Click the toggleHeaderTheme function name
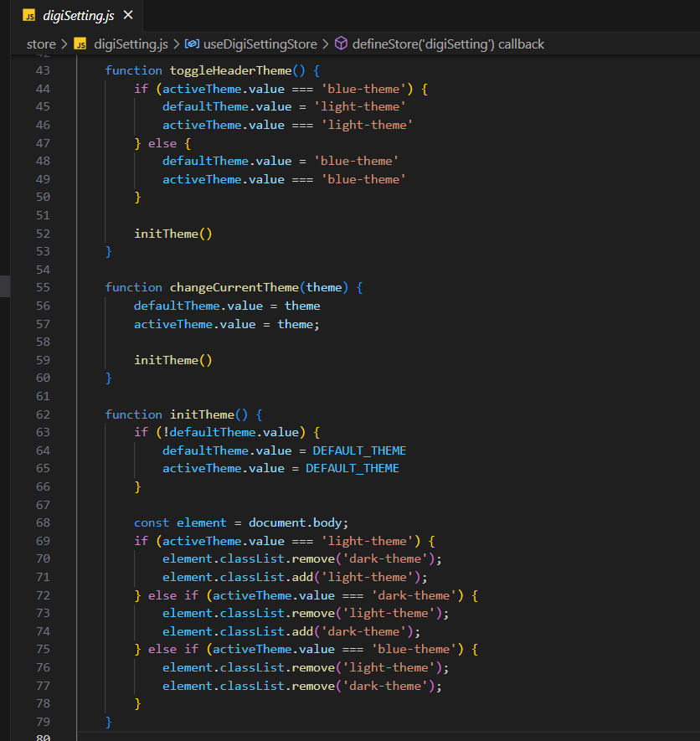This screenshot has width=700, height=741. 229,70
